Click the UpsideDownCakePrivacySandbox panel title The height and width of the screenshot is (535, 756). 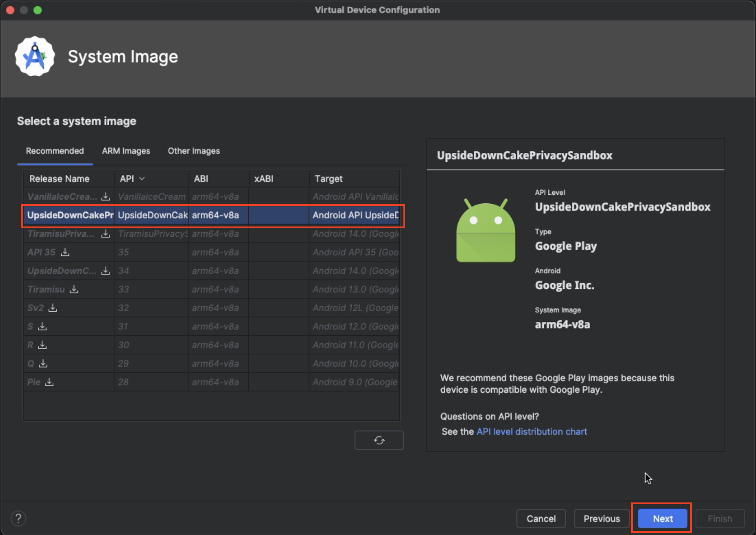click(525, 155)
